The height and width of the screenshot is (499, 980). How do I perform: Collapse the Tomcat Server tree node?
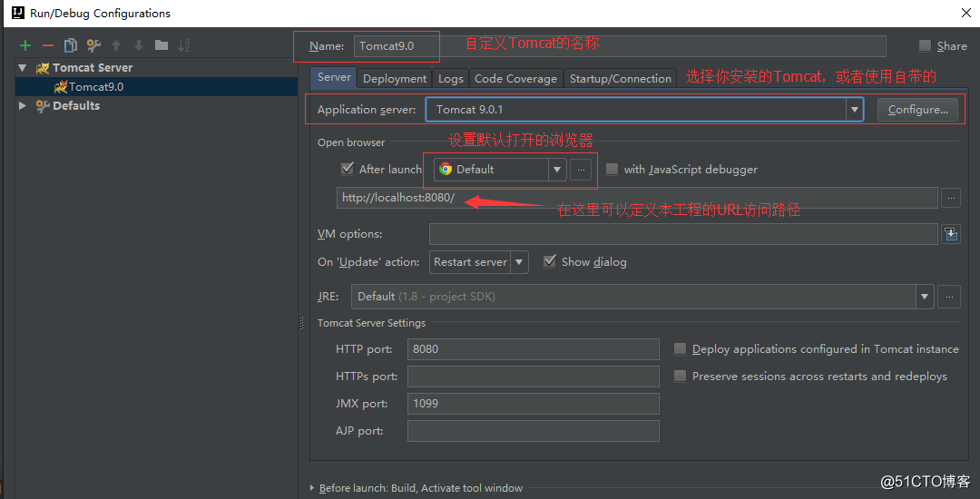[23, 67]
